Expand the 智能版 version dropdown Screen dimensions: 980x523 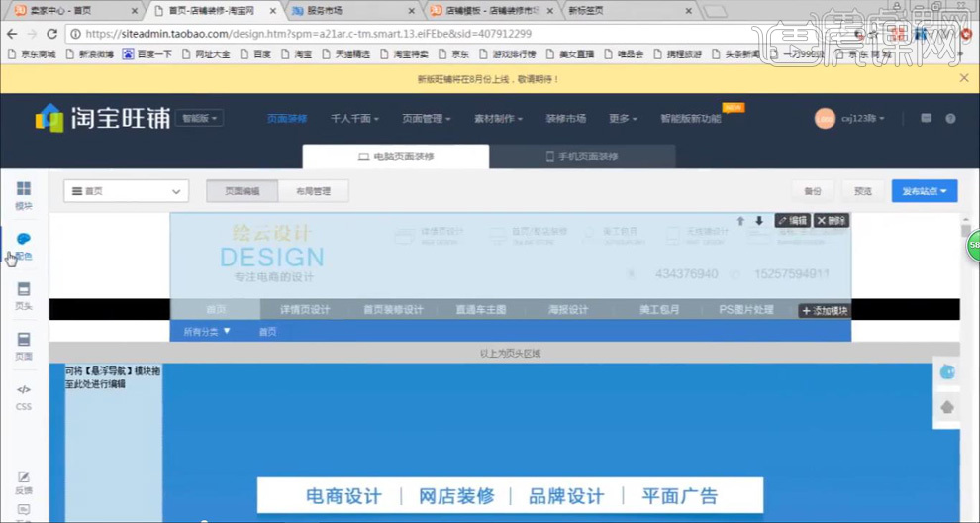coord(199,118)
